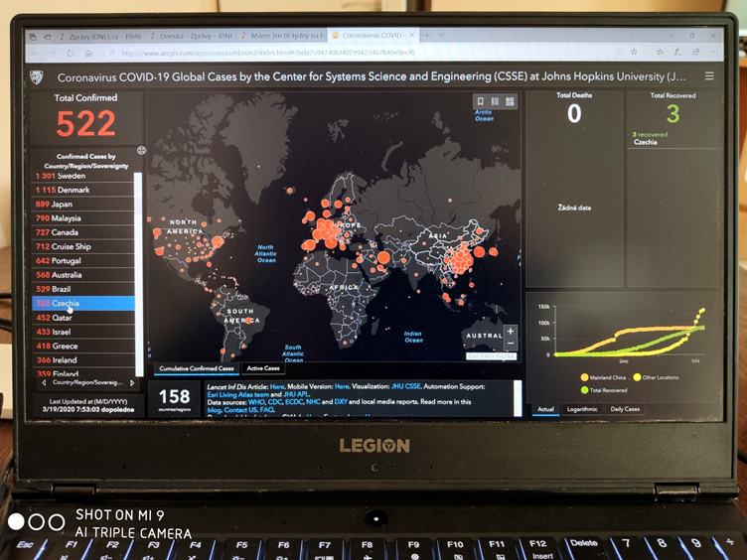Select Portugal in the country list
747x560 pixels.
pyautogui.click(x=83, y=261)
